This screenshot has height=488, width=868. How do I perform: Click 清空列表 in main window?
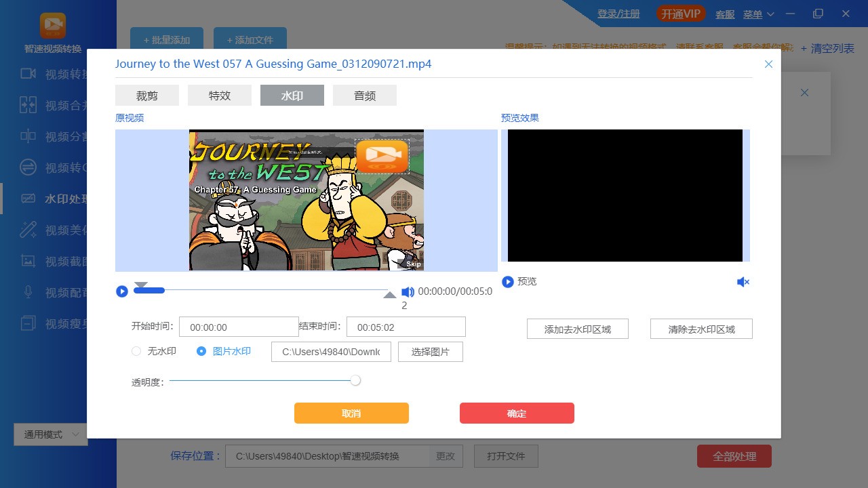click(827, 49)
